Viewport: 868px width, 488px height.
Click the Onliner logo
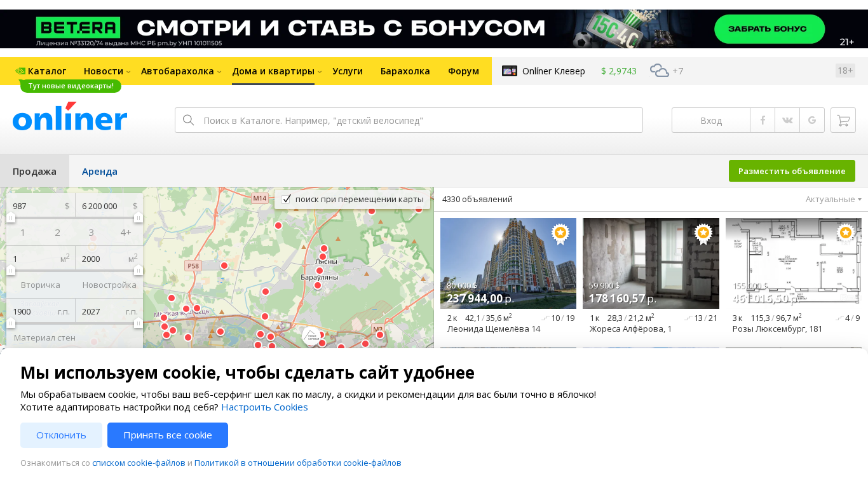70,117
